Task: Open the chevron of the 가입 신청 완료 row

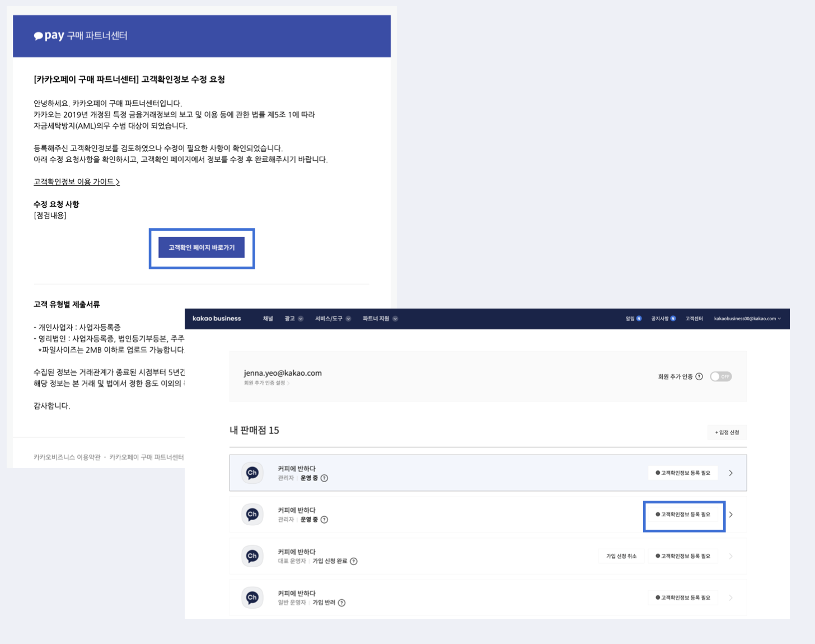Action: [x=731, y=556]
